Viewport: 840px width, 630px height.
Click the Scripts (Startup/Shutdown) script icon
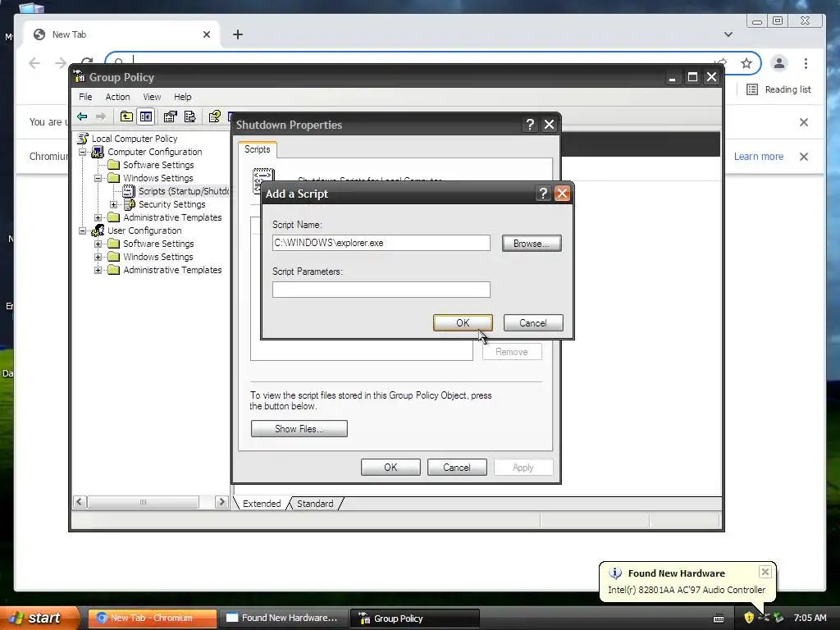pyautogui.click(x=129, y=190)
